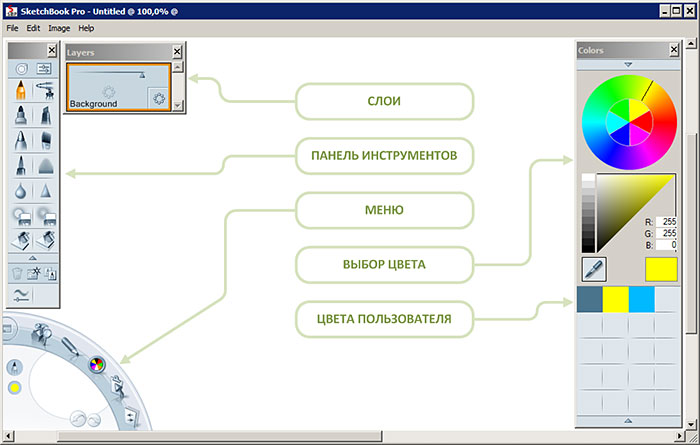Click Layers panel scroll down arrow
Image resolution: width=700 pixels, height=445 pixels.
click(x=178, y=105)
